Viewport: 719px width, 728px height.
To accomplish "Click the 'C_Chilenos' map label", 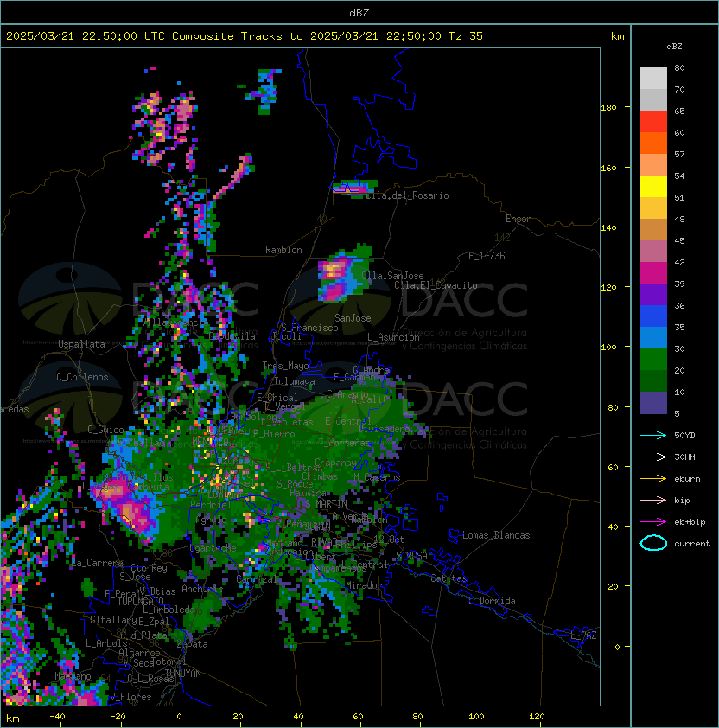I will coord(82,377).
